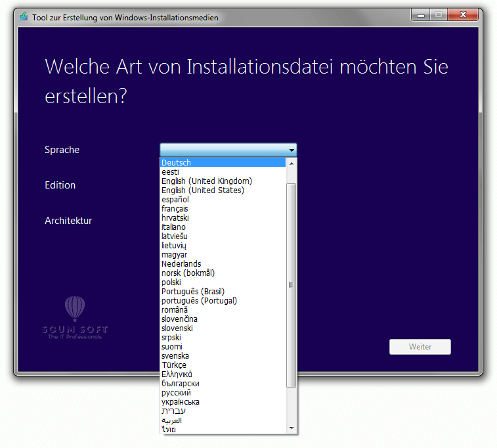Choose eesti from the language list
Screen dimensions: 497x448
pyautogui.click(x=223, y=172)
